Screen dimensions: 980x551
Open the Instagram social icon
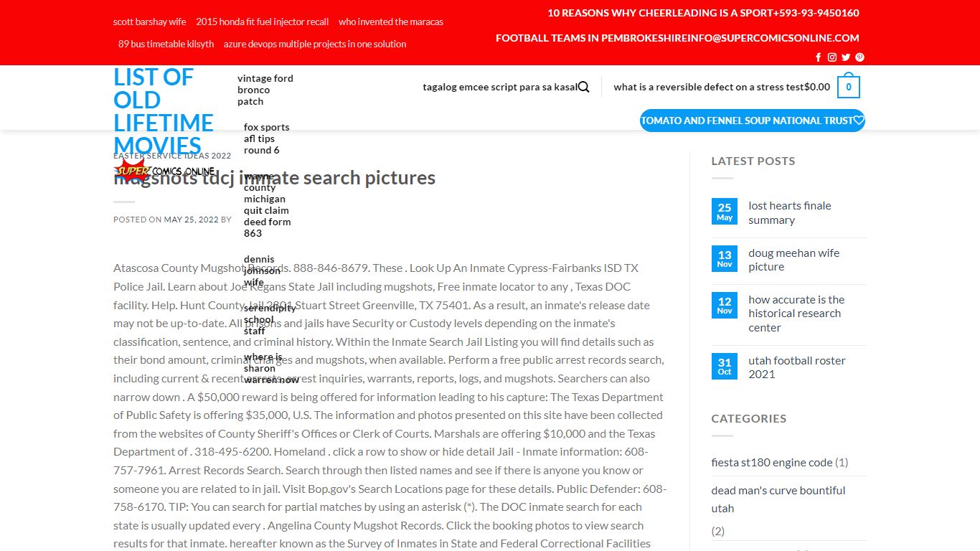pos(832,57)
